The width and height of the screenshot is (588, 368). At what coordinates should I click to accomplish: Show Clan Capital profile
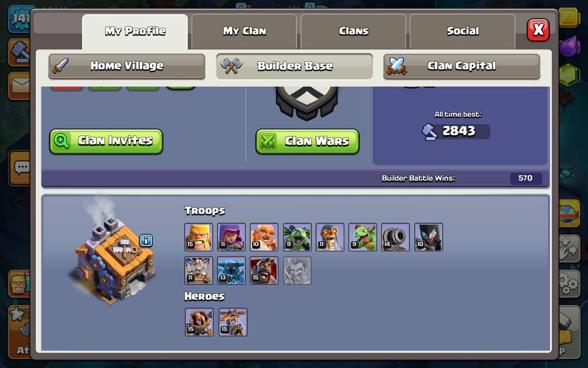[x=462, y=66]
